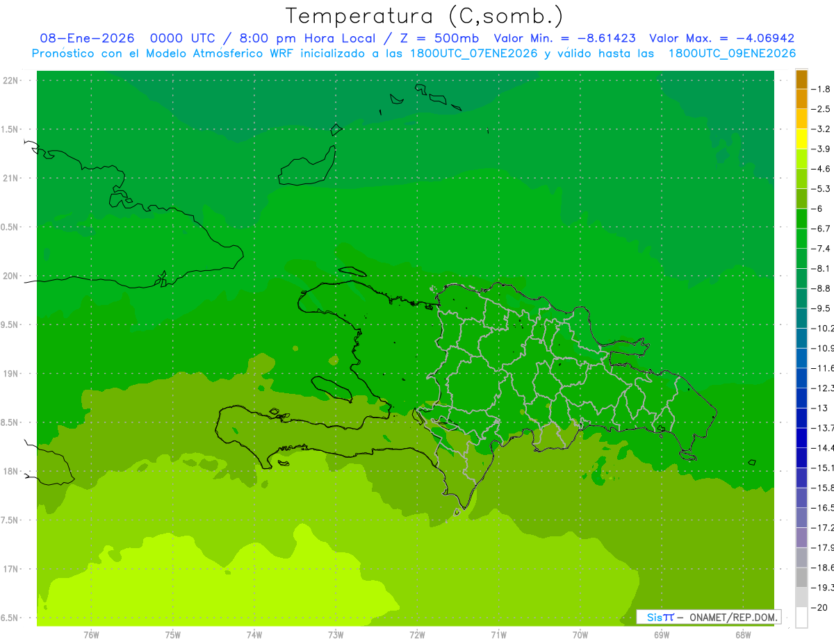Click the "-13" legend value
The height and width of the screenshot is (644, 834).
coord(821,408)
